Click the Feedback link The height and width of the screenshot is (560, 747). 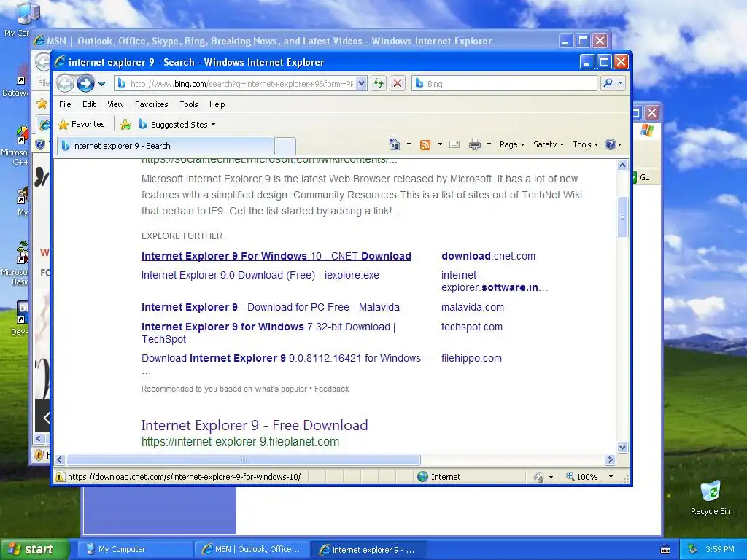coord(332,389)
